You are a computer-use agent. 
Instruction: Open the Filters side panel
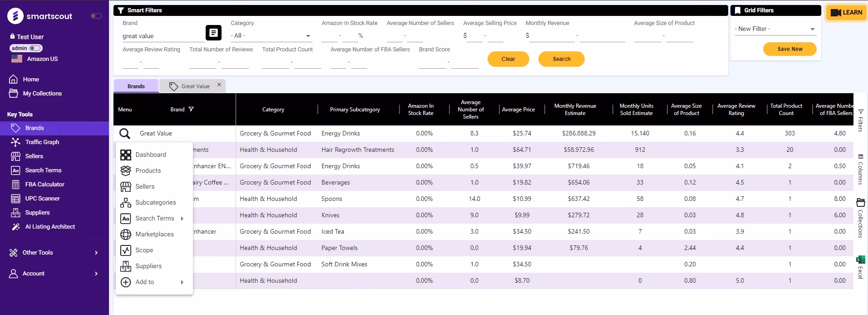[x=861, y=120]
